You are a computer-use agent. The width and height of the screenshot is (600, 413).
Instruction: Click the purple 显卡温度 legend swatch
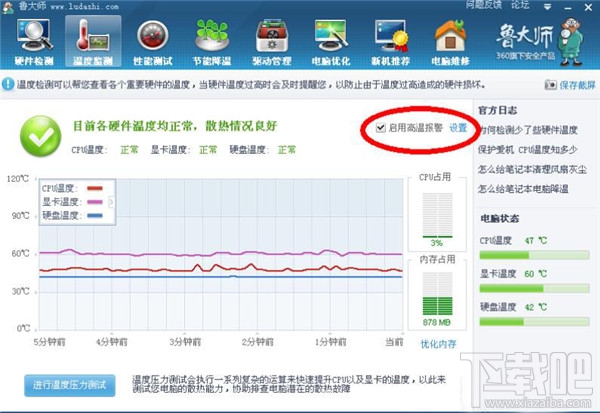pos(95,202)
